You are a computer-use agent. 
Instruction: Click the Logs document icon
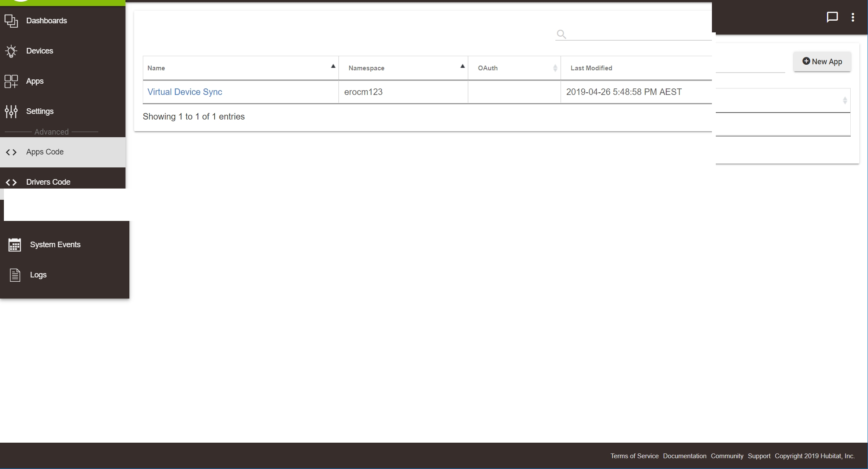click(15, 275)
